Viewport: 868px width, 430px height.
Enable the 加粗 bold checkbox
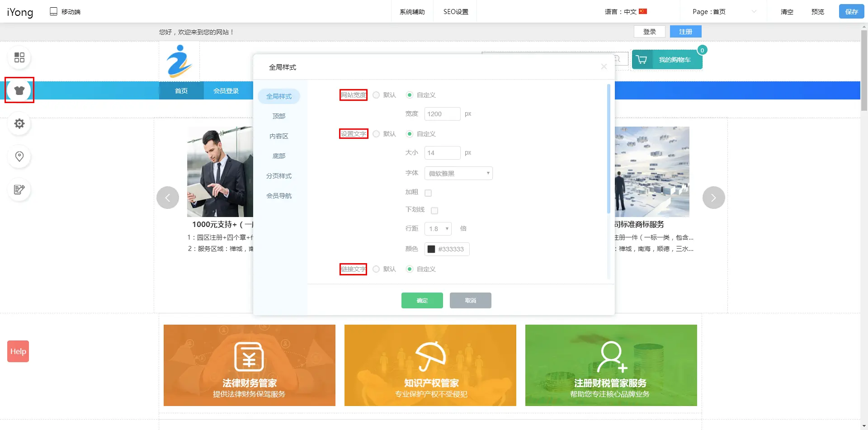click(428, 193)
